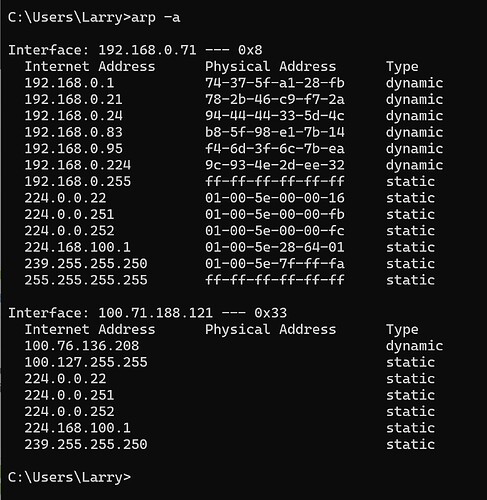
Task: Click the Interface 100.71.188.121 header line
Action: pyautogui.click(x=147, y=313)
